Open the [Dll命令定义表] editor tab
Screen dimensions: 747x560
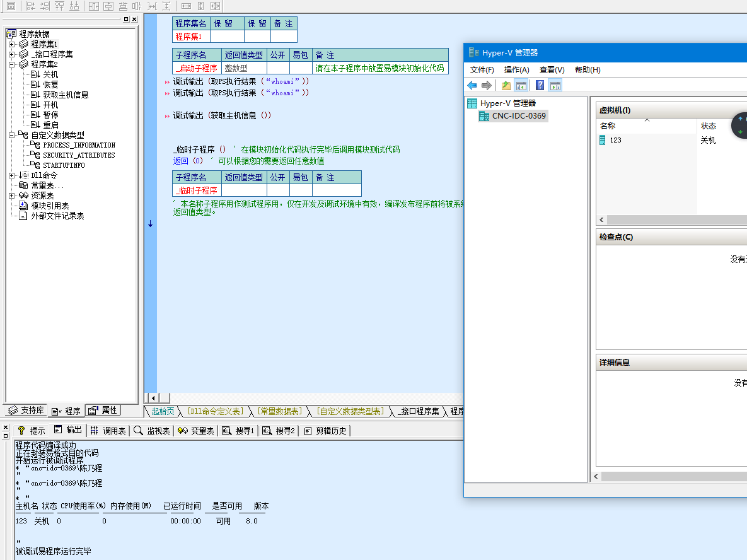pyautogui.click(x=216, y=411)
